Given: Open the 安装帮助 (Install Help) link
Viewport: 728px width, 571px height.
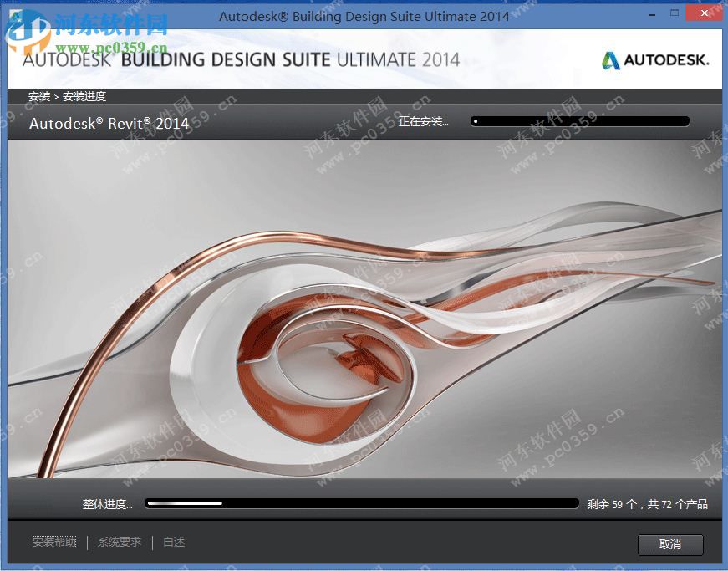Looking at the screenshot, I should coord(53,542).
